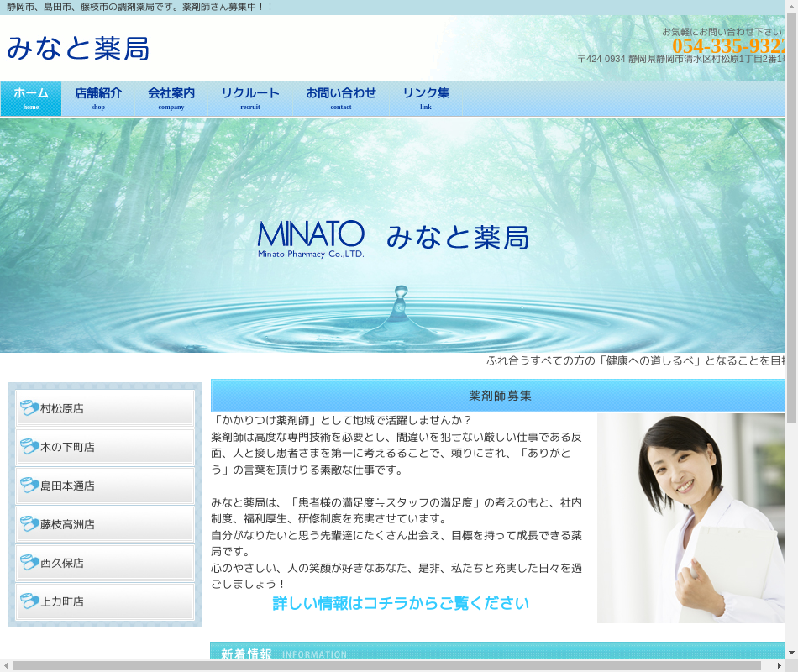The image size is (798, 672).
Task: Click the pill icon beside 島田本通店
Action: click(30, 486)
